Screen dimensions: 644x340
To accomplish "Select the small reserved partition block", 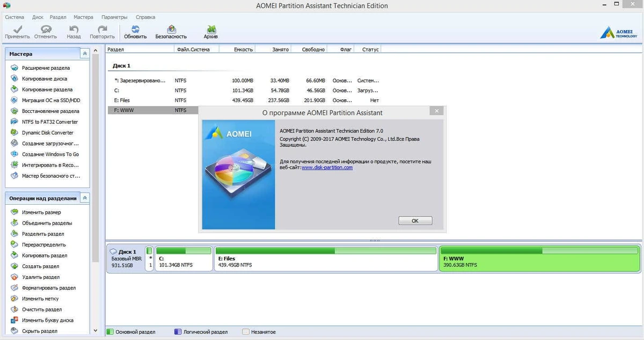I will tap(150, 259).
